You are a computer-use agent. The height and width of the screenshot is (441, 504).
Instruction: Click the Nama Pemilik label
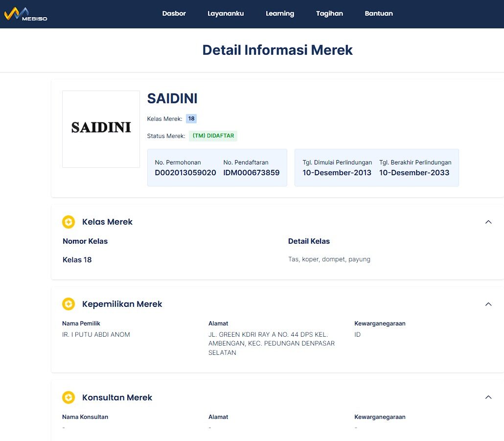click(x=81, y=324)
